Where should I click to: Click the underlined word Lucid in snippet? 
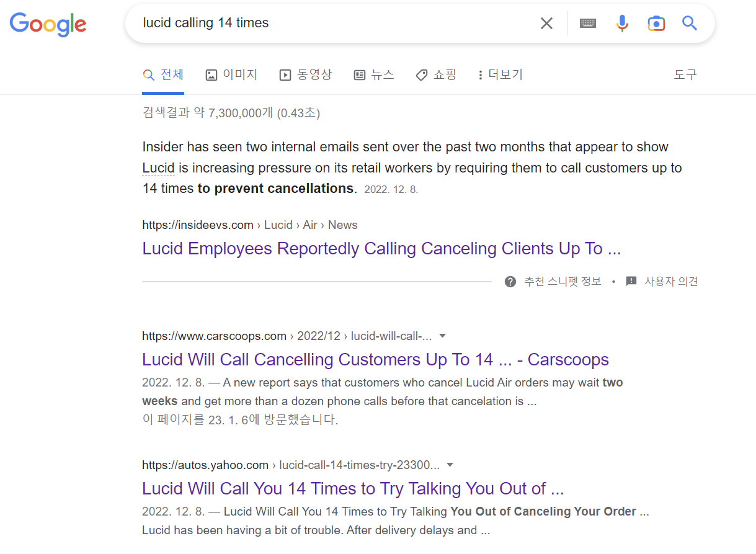point(158,168)
